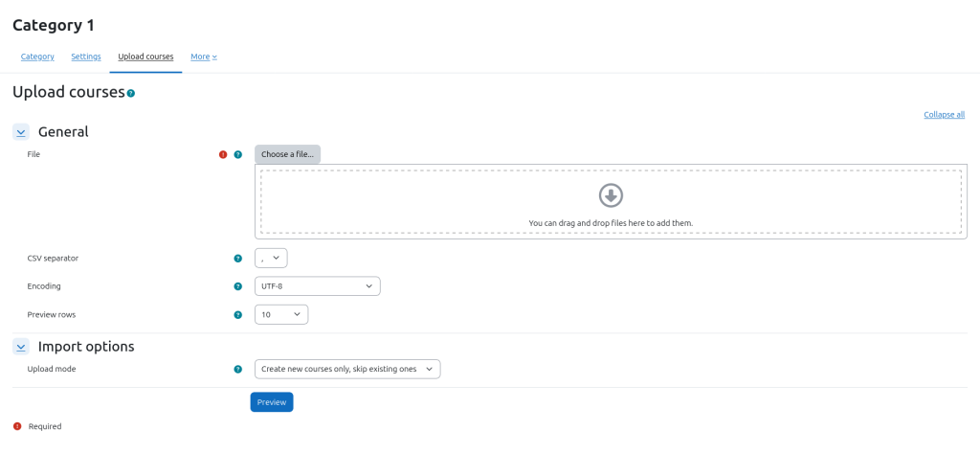Click help icon next to Upload courses heading
Image resolution: width=980 pixels, height=454 pixels.
point(131,94)
